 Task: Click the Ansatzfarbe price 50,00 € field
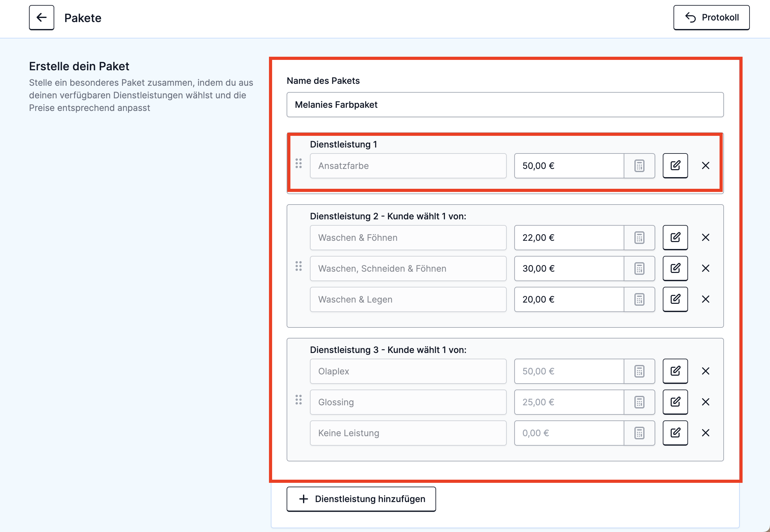click(x=569, y=166)
